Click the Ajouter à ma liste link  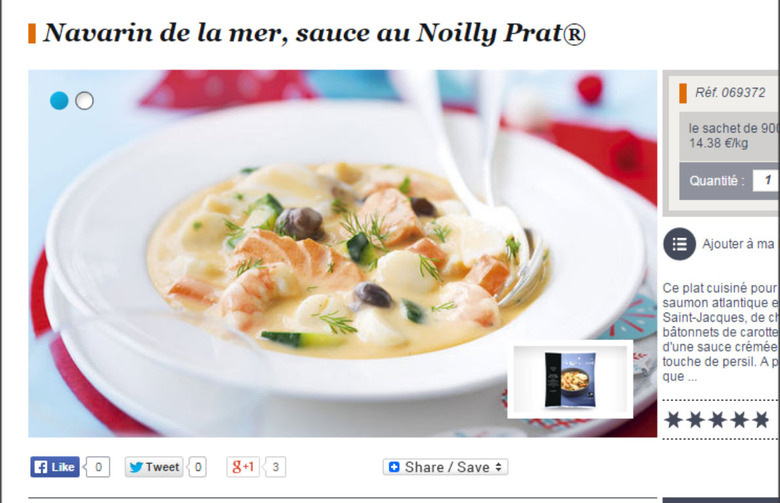point(739,244)
